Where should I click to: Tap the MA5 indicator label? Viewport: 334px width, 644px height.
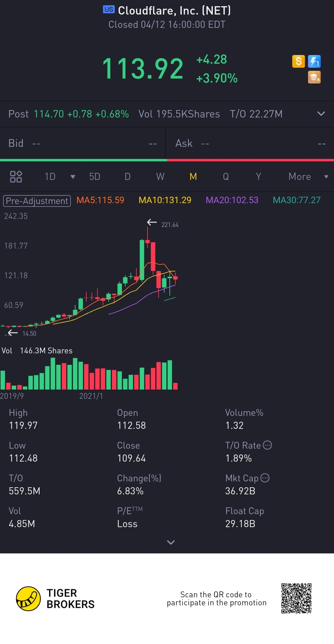[100, 200]
